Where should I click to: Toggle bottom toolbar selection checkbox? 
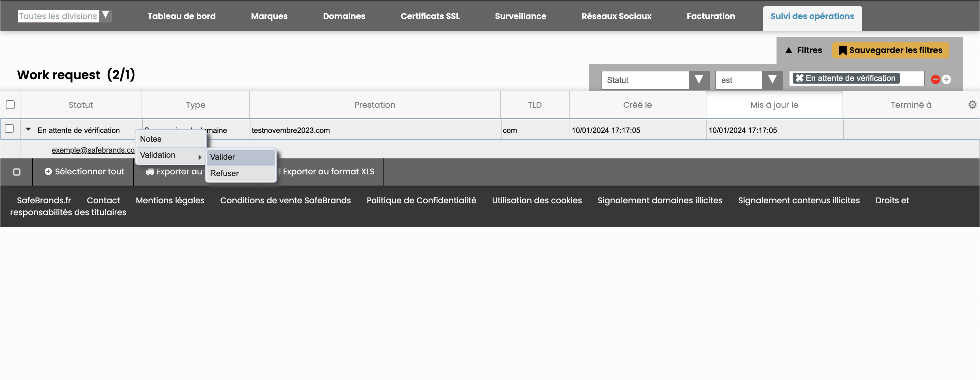tap(16, 172)
